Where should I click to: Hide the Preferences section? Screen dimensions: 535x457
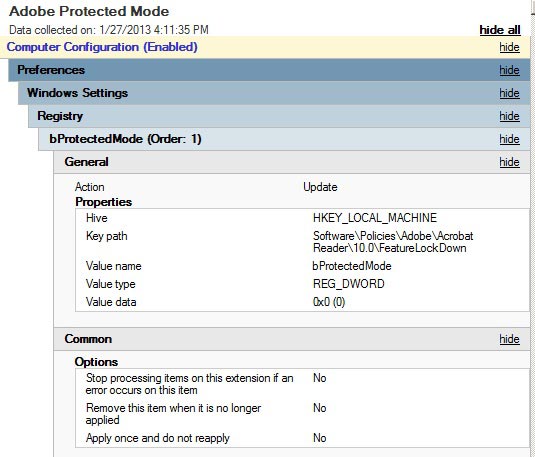[x=509, y=70]
